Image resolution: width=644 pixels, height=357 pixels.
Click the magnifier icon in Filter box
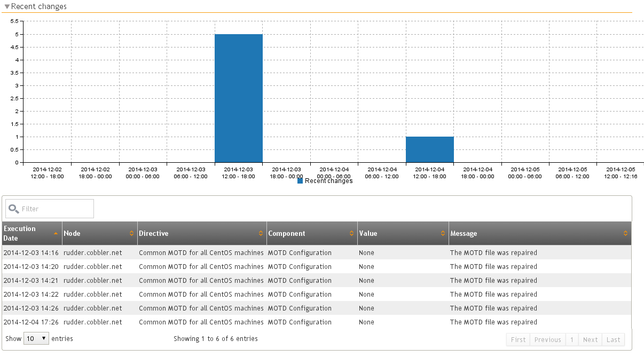[x=14, y=209]
